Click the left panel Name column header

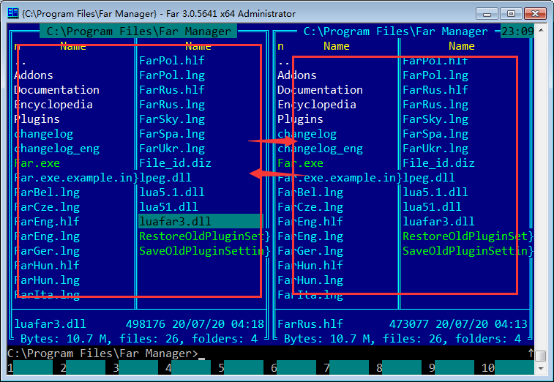pos(73,46)
